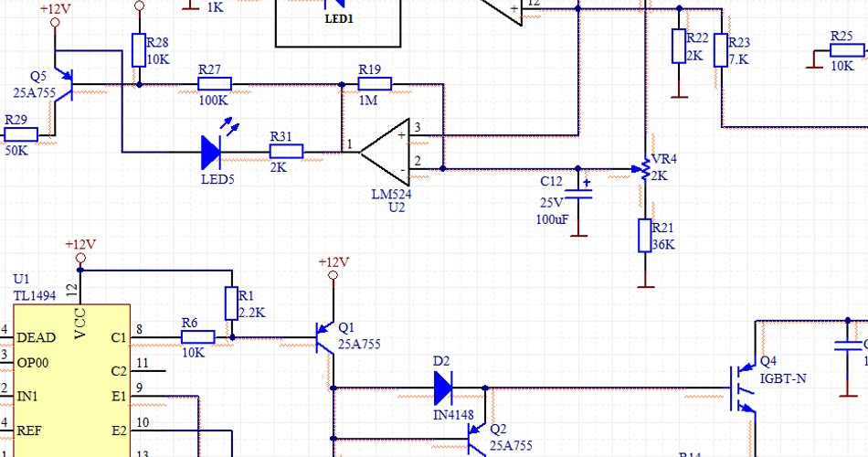Viewport: 868px width, 457px height.
Task: Select resistor R27 100K
Action: 215,84
